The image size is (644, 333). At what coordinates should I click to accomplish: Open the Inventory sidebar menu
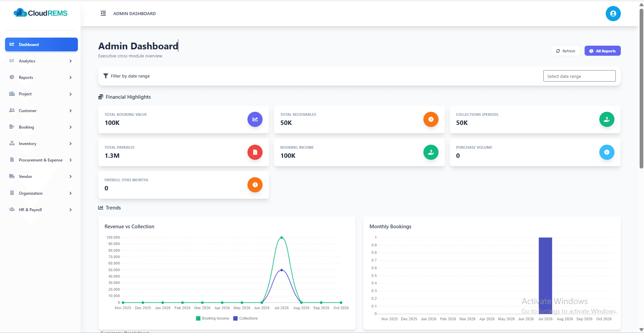pos(41,143)
